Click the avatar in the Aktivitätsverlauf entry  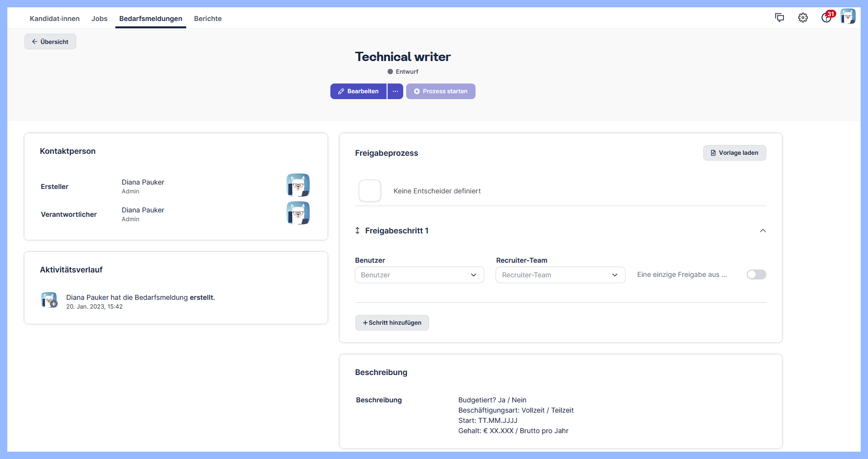coord(49,300)
